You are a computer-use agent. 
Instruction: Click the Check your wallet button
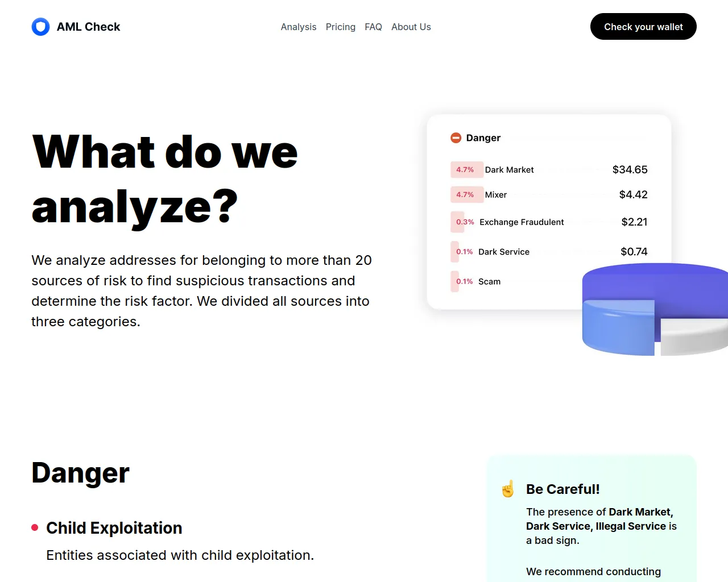[x=643, y=27]
